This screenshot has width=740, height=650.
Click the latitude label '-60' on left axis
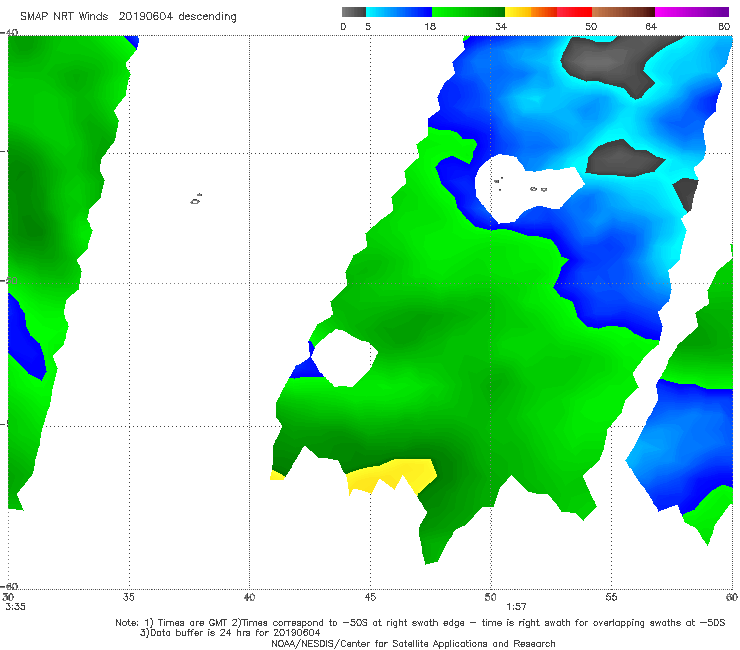pyautogui.click(x=10, y=586)
